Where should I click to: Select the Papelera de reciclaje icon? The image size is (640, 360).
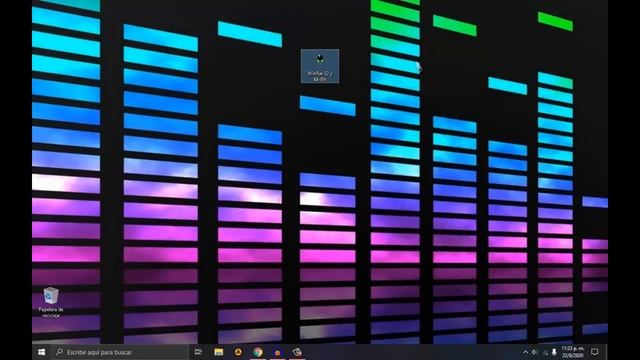click(51, 302)
